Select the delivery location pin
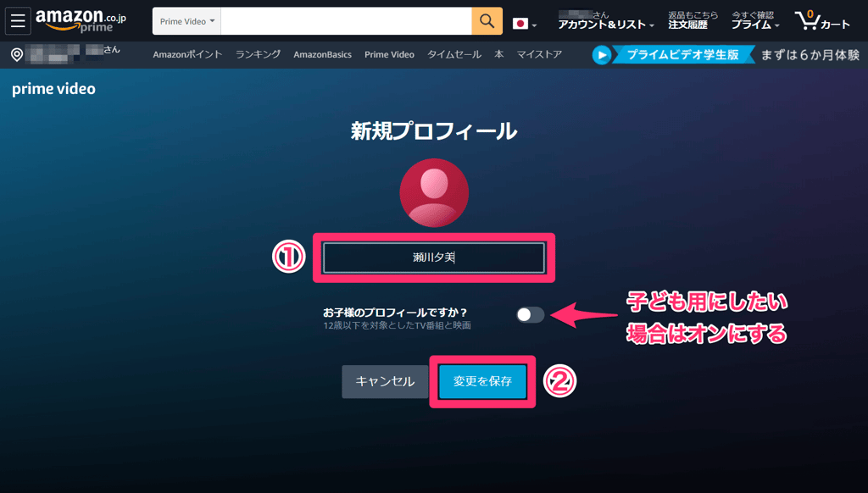This screenshot has height=493, width=868. click(x=17, y=54)
